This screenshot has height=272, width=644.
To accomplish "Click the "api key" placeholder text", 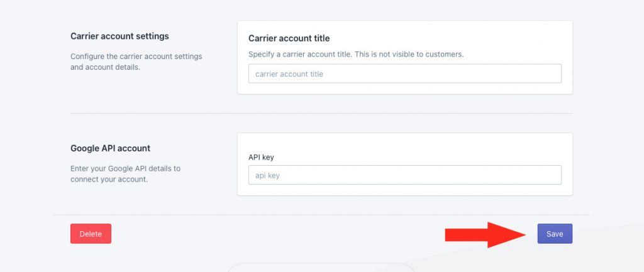I will tap(267, 176).
